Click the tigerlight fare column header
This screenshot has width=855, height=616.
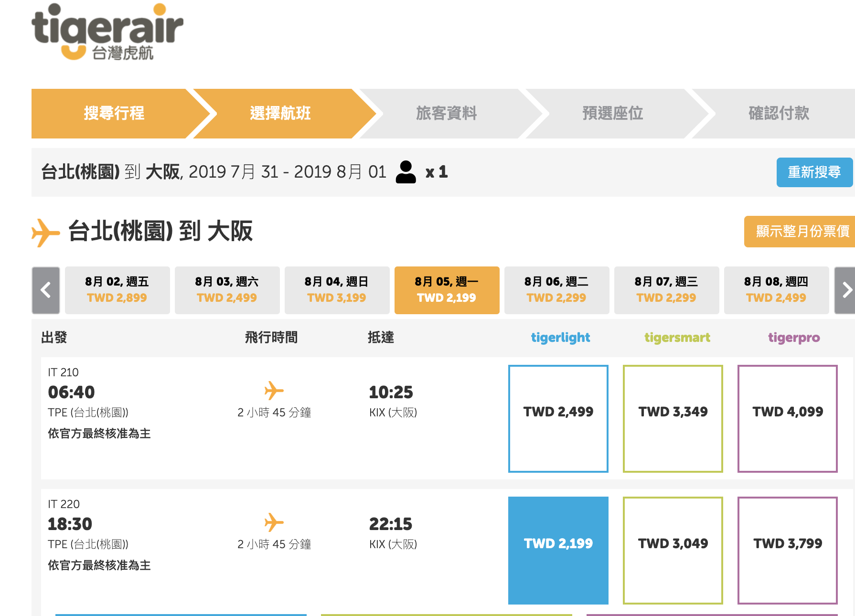click(x=561, y=338)
